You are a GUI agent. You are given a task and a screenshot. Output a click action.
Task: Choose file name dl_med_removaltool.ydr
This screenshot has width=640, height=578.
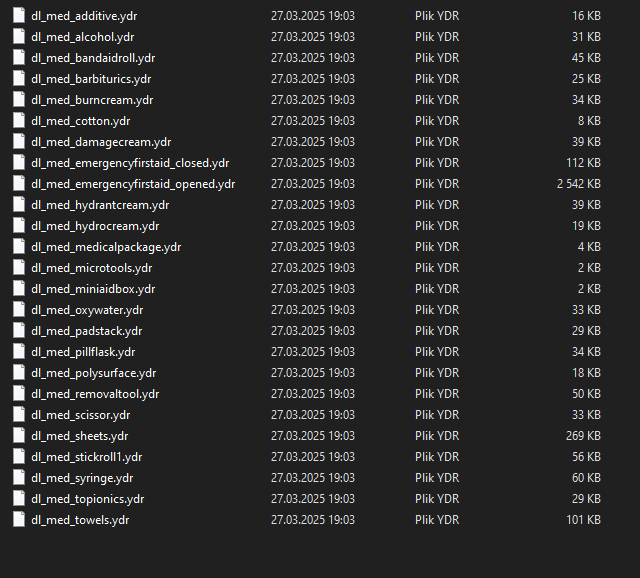95,394
